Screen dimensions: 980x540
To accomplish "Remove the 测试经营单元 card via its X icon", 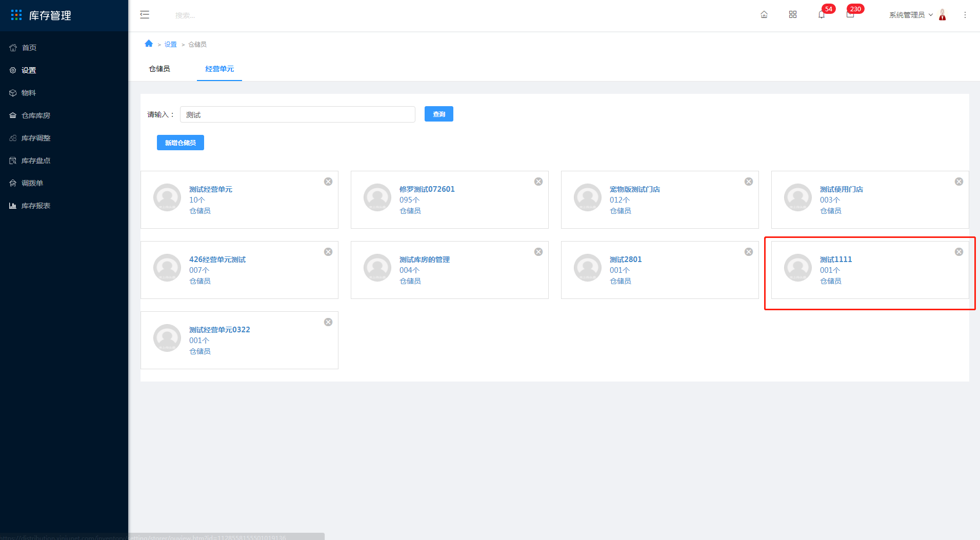I will [328, 182].
